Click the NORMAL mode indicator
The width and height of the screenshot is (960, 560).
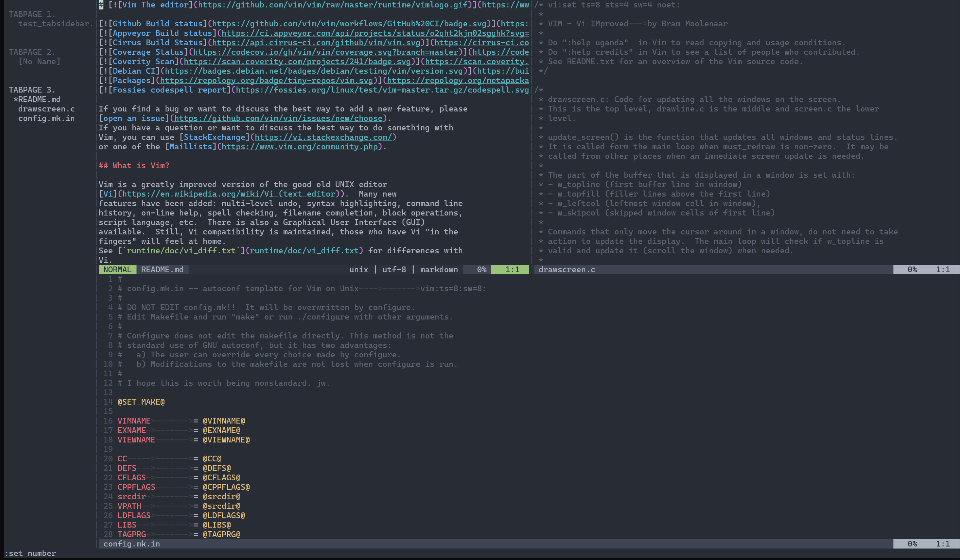click(x=117, y=270)
